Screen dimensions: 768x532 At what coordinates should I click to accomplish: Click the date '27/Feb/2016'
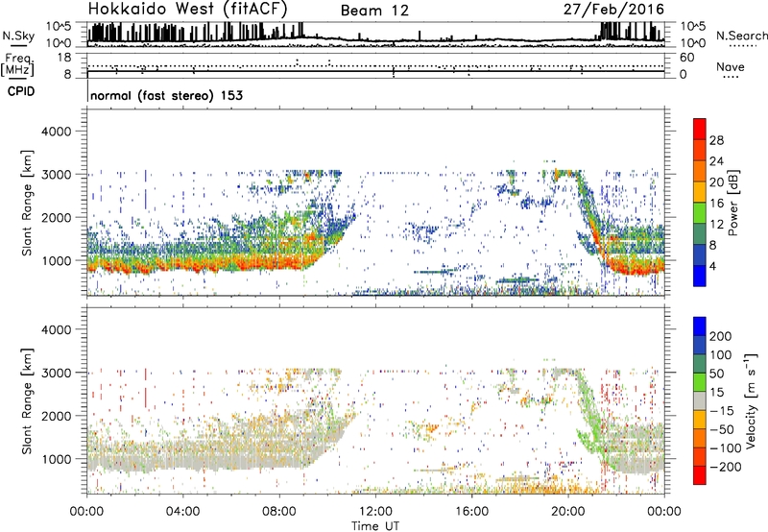point(613,10)
